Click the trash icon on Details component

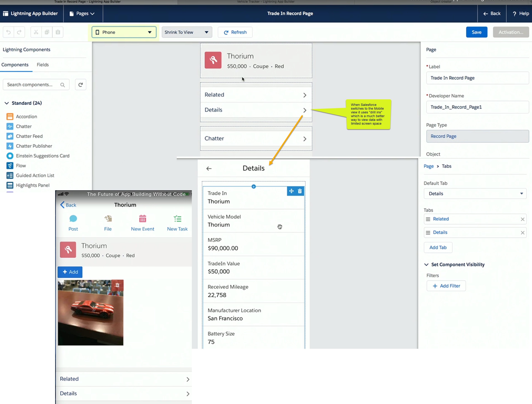(300, 191)
